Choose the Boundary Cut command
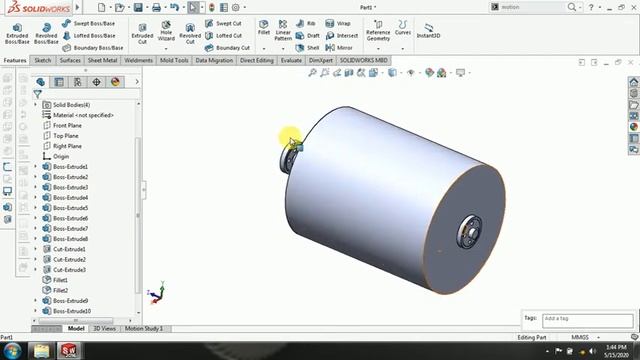Viewport: 640px width, 360px height. (x=227, y=48)
